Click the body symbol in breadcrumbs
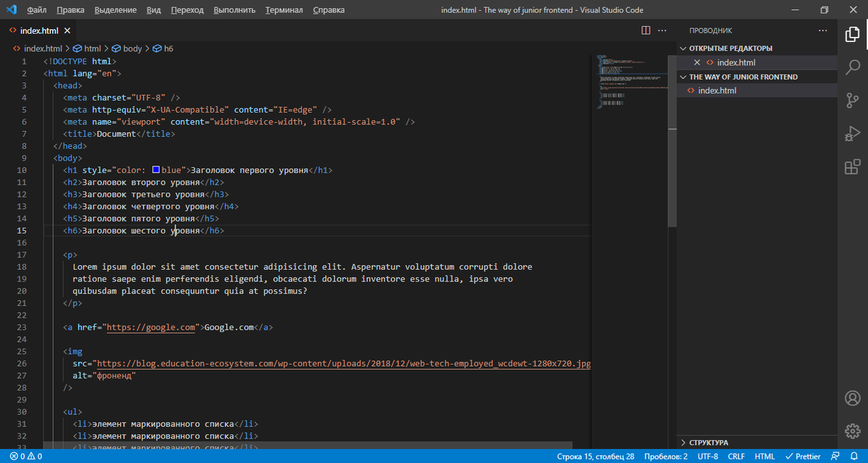 [127, 48]
